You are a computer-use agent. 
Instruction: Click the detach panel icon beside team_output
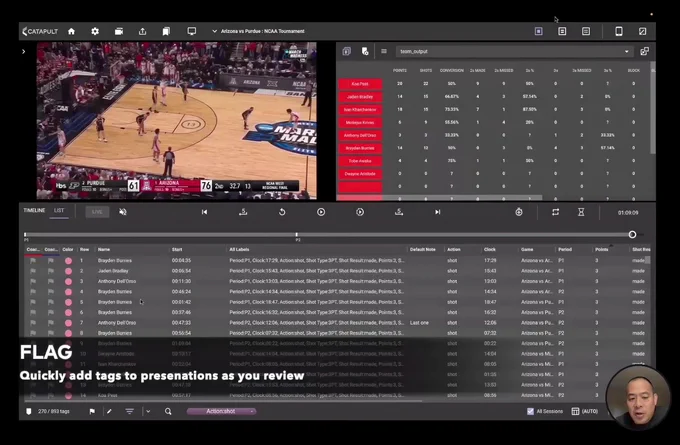(x=644, y=51)
